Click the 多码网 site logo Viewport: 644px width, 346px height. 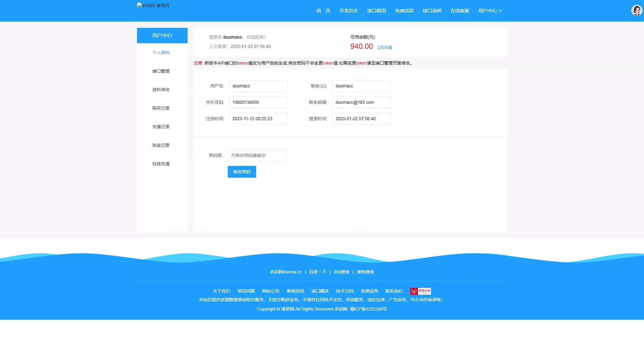coord(153,5)
